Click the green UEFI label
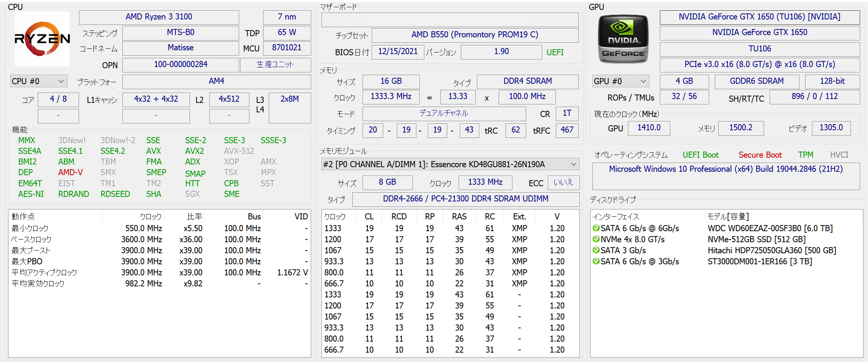This screenshot has height=362, width=868. click(x=555, y=52)
